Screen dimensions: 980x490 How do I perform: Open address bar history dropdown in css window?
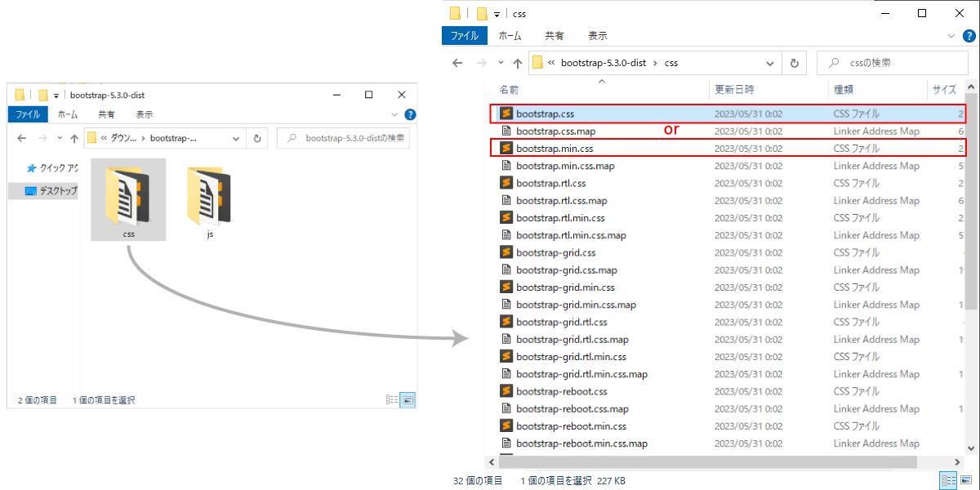[x=771, y=63]
